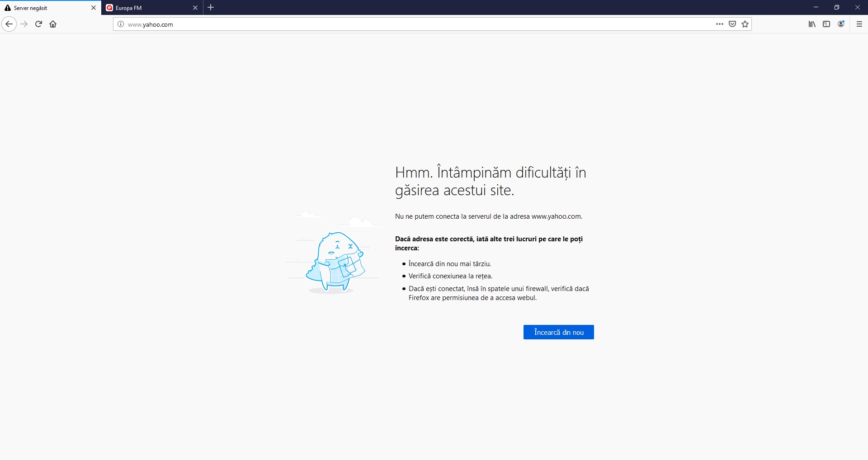Switch to the Europa FM tab
Screen dimensions: 868x460
click(x=145, y=8)
